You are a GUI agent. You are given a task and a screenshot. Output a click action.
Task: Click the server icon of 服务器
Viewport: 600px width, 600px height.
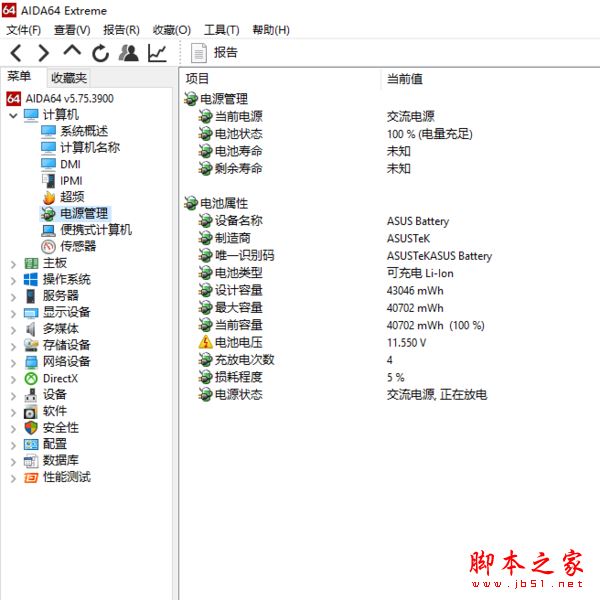click(31, 296)
